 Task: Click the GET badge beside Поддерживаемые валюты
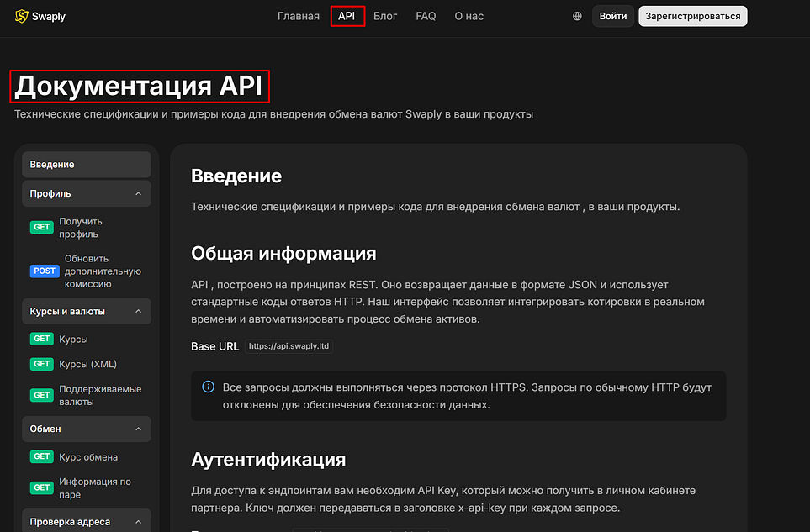[42, 395]
